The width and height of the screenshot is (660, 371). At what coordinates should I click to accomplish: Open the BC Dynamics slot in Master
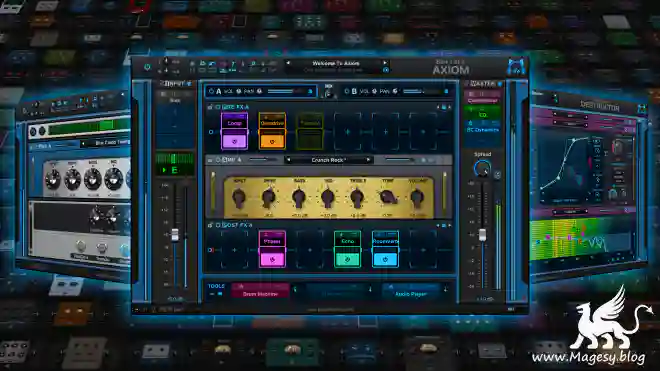click(483, 127)
